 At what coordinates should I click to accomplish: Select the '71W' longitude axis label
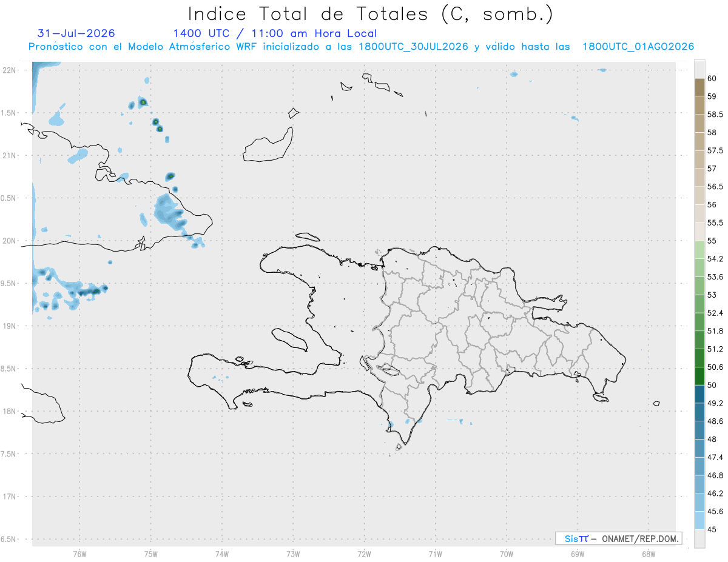[435, 554]
